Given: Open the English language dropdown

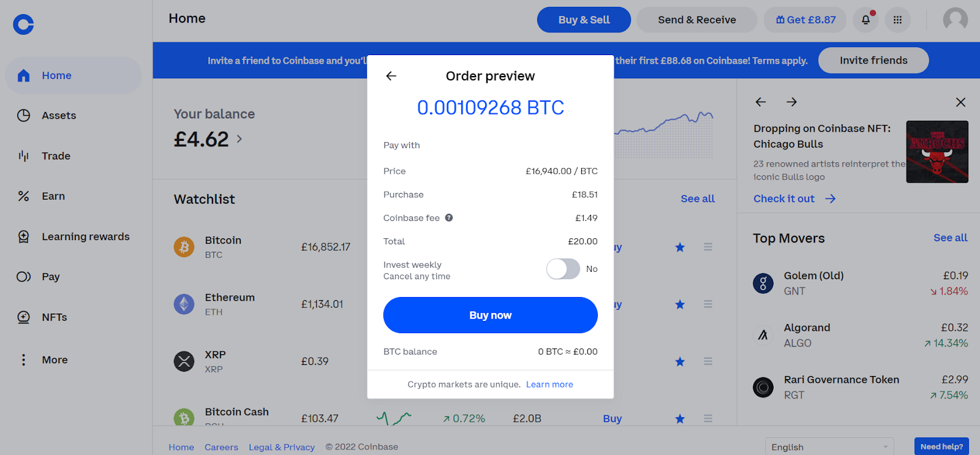Looking at the screenshot, I should (x=829, y=447).
